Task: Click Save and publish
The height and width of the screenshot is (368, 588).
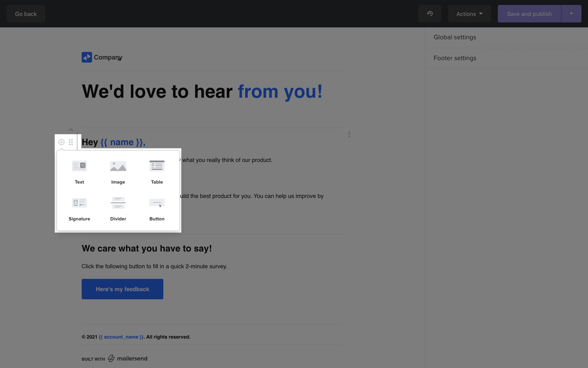Action: [529, 14]
